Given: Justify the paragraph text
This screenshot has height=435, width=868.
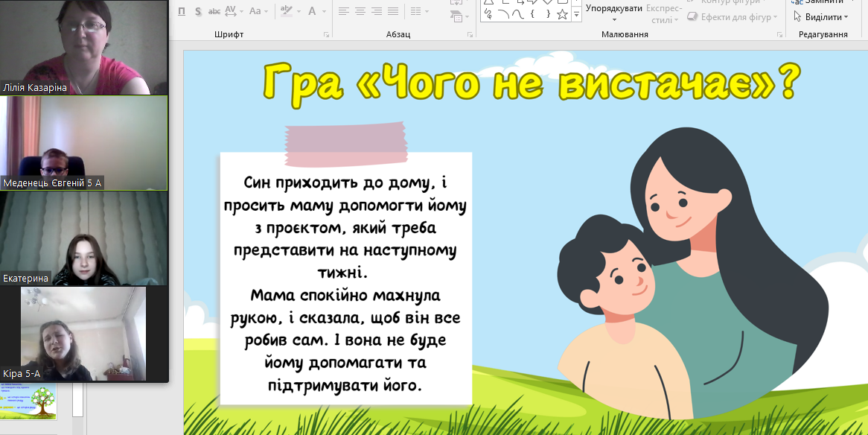Looking at the screenshot, I should (394, 11).
